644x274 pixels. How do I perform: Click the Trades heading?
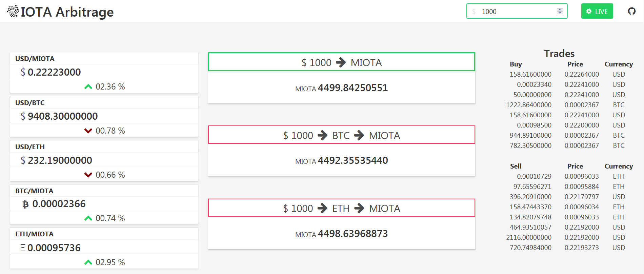[x=559, y=54]
